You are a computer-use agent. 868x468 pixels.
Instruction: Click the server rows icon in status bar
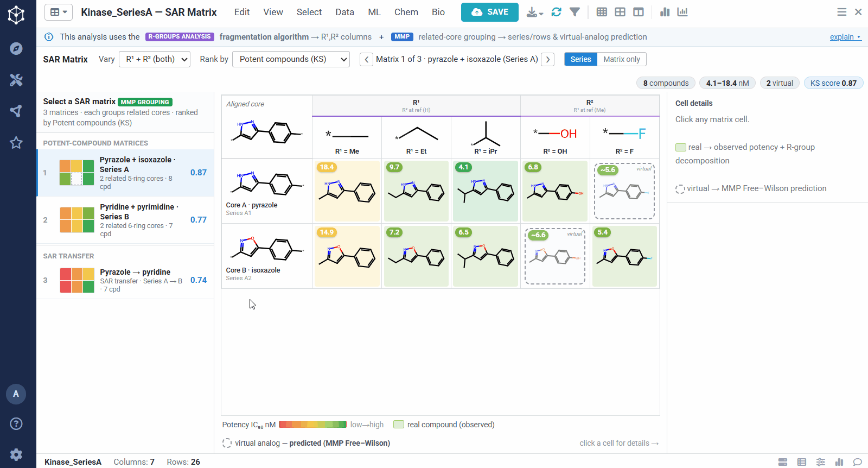coord(783,462)
